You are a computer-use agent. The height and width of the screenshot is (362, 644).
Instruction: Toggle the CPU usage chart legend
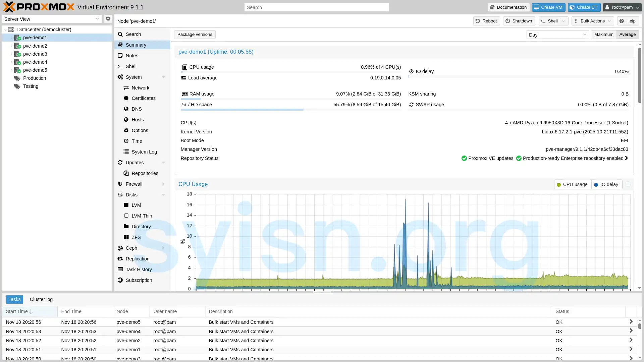click(572, 184)
